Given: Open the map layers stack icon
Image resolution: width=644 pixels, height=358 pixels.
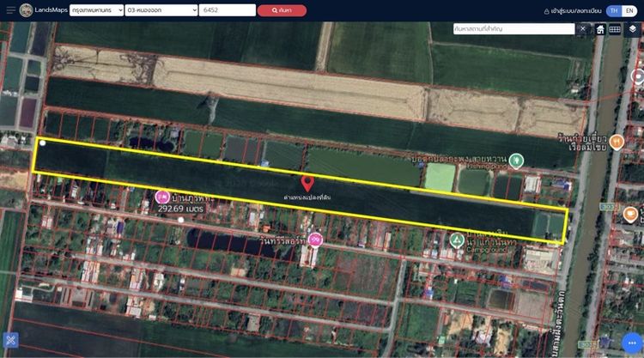Looking at the screenshot, I should pos(632,29).
